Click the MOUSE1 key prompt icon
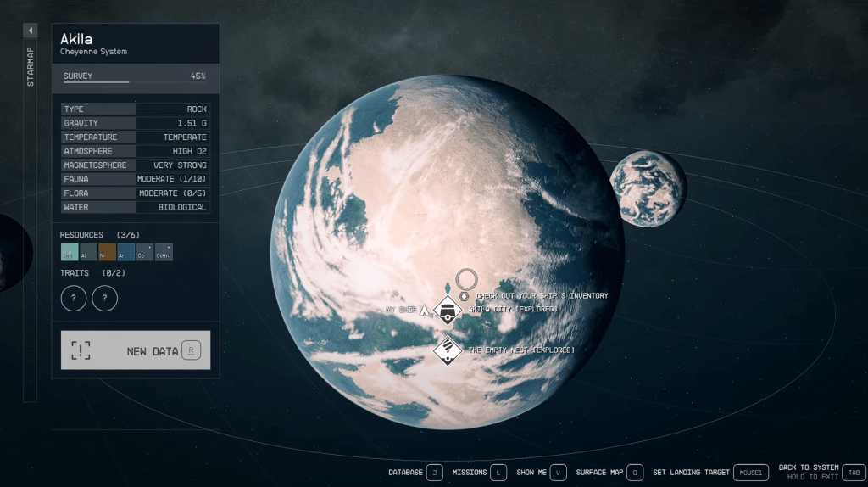 click(x=751, y=473)
